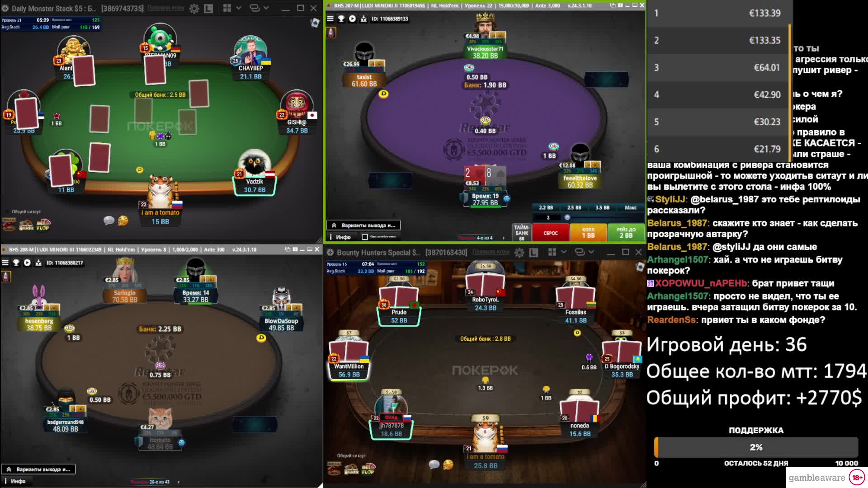Select the Макс bet preset
The height and width of the screenshot is (488, 868).
(x=631, y=208)
